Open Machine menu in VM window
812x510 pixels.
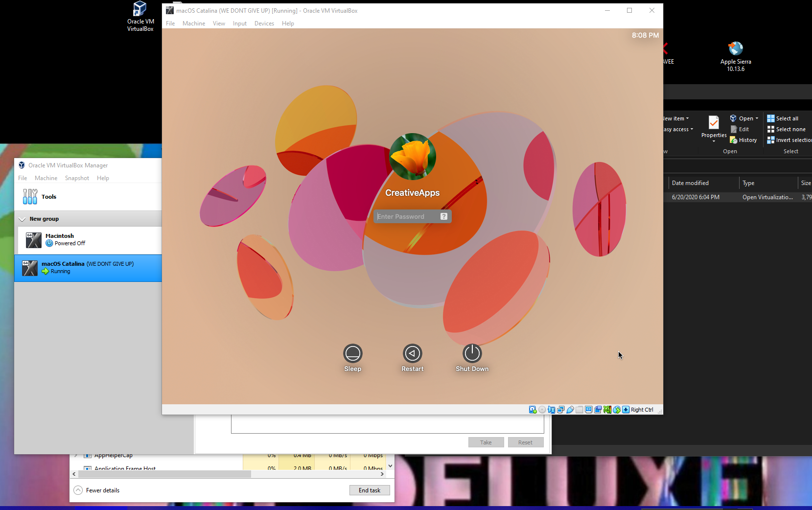(x=194, y=23)
